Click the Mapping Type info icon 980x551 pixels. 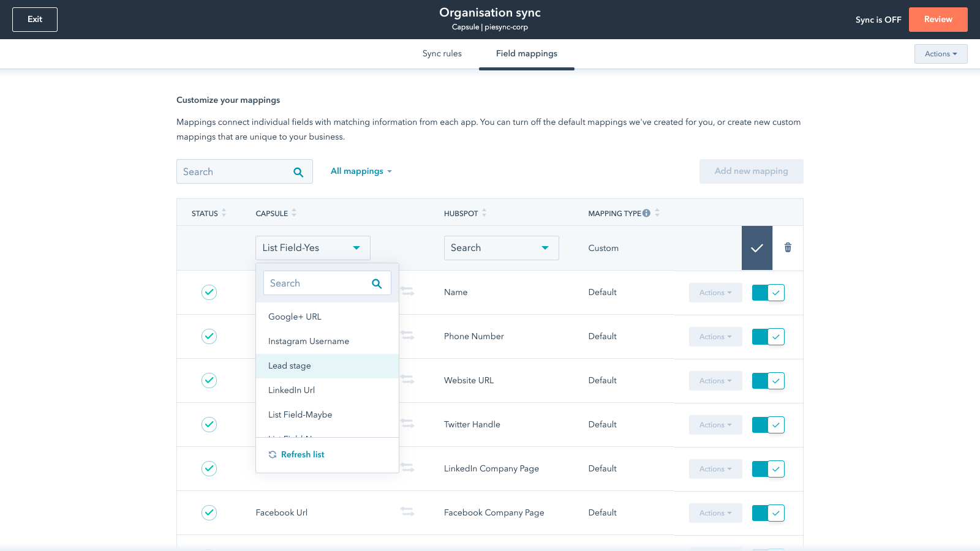(x=646, y=213)
